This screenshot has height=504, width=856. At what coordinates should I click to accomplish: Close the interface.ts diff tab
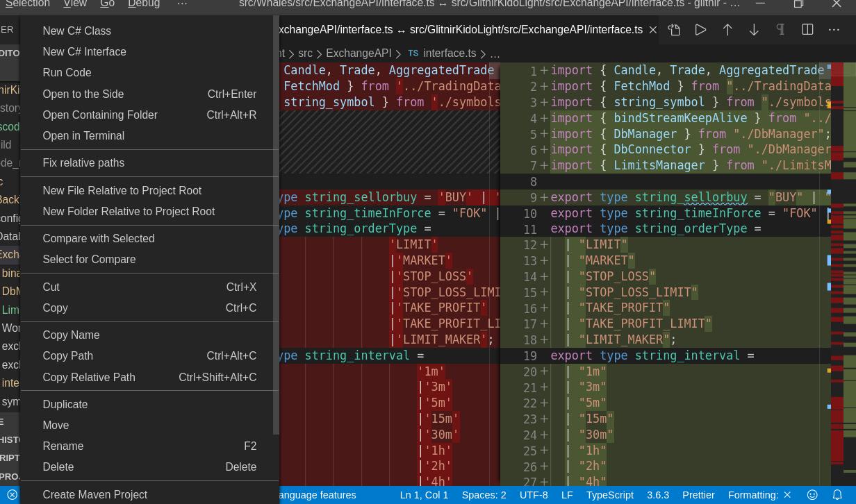coord(652,30)
